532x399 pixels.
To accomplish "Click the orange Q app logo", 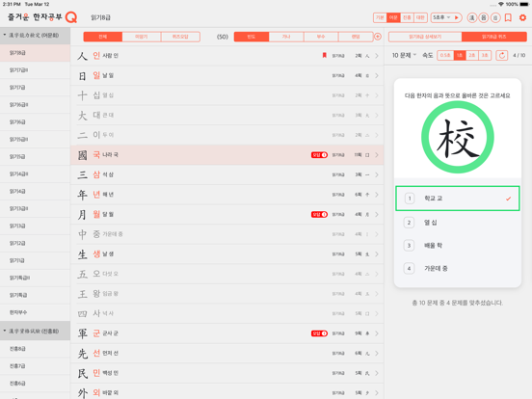I will tap(71, 17).
